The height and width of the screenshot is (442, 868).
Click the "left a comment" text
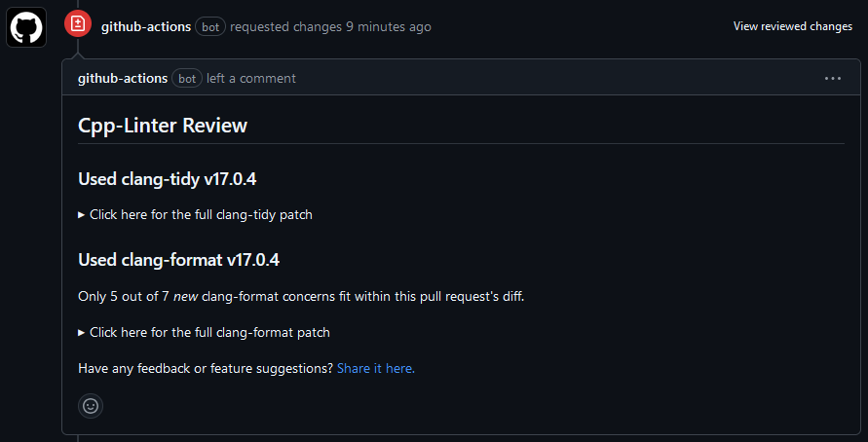pos(251,78)
